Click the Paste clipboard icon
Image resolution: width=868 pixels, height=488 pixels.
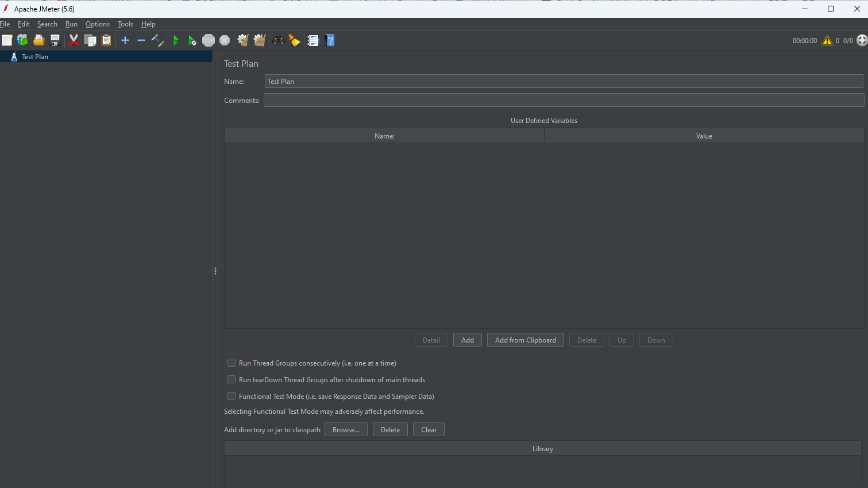coord(106,40)
